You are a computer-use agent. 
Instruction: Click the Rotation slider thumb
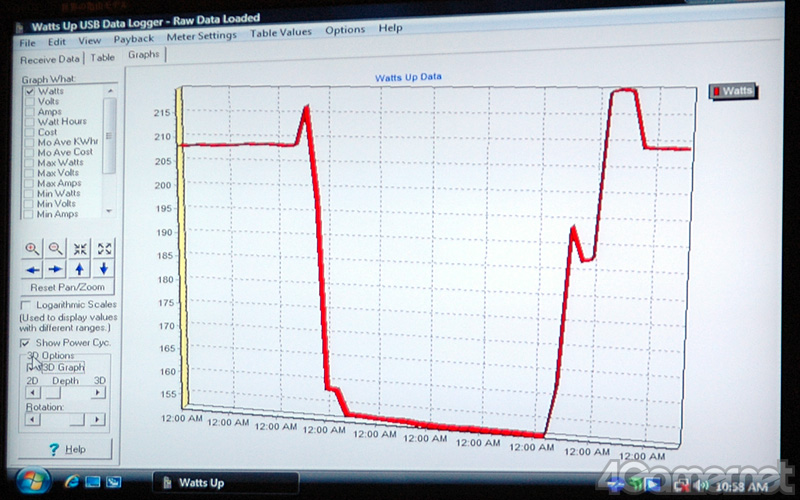[x=77, y=419]
